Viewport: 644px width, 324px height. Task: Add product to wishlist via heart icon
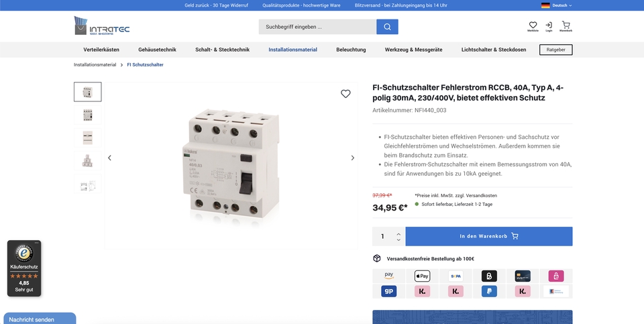click(345, 94)
